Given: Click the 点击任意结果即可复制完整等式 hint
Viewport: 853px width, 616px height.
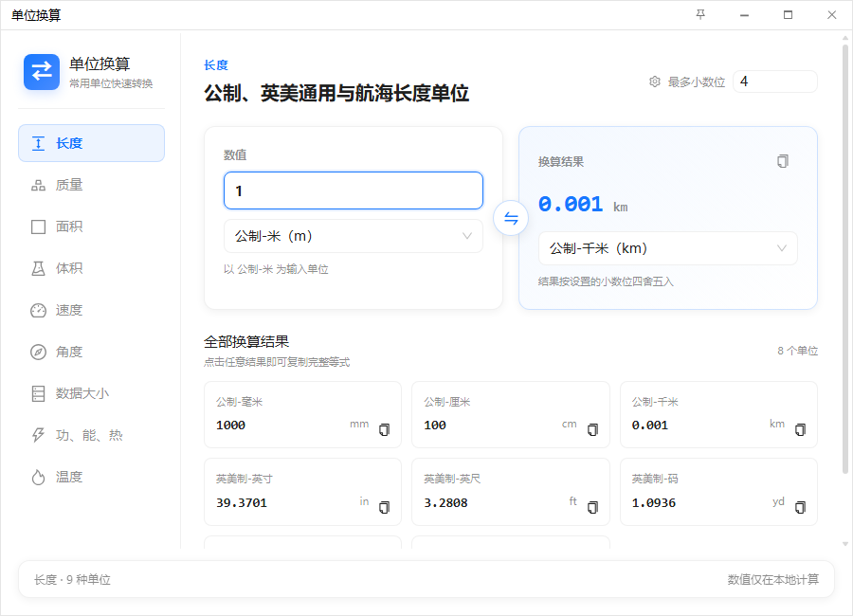Looking at the screenshot, I should [277, 362].
